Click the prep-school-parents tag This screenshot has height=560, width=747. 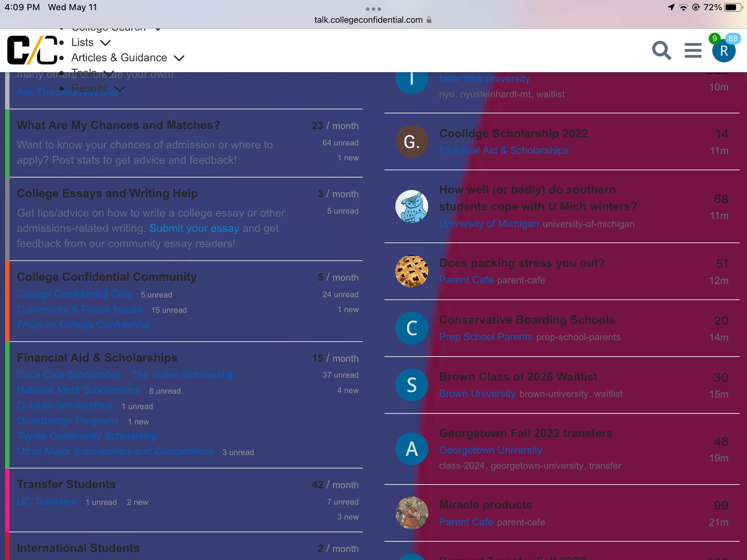click(579, 337)
